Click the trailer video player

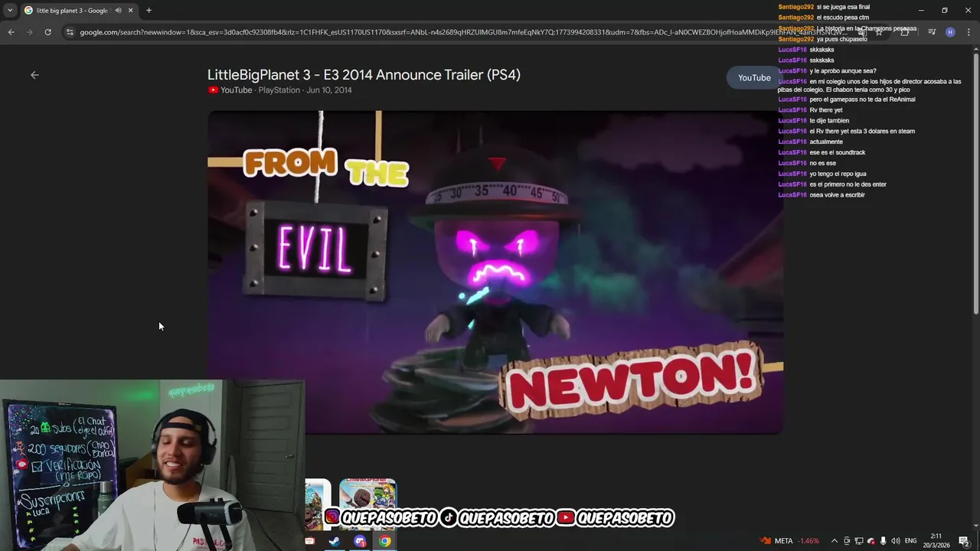tap(495, 272)
